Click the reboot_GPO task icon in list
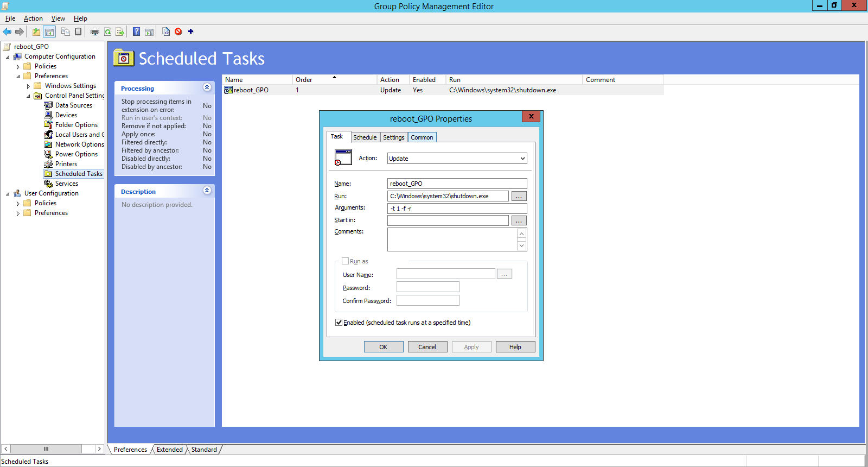Viewport: 868px width, 467px height. click(228, 90)
